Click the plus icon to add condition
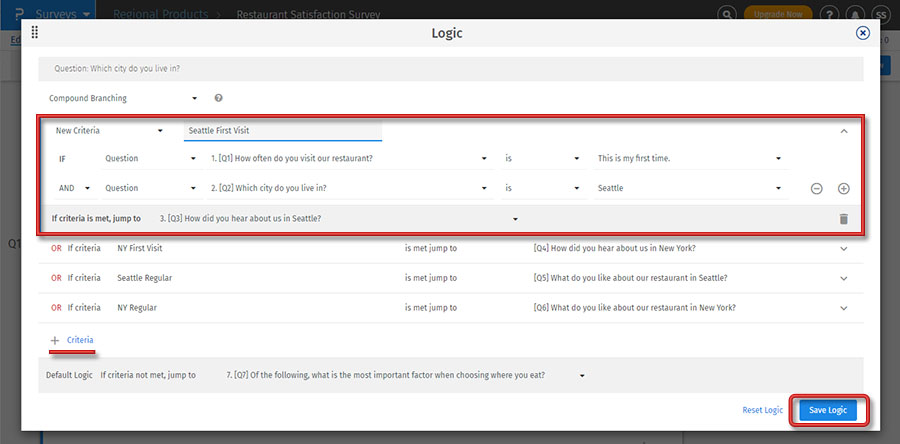Viewport: 900px width, 444px height. pyautogui.click(x=843, y=188)
